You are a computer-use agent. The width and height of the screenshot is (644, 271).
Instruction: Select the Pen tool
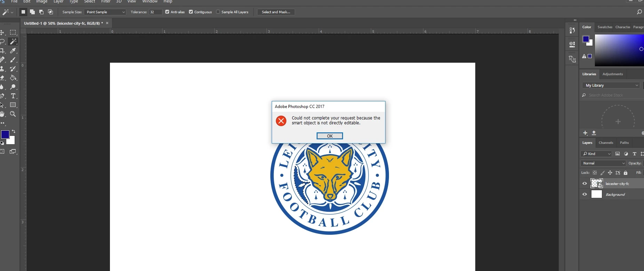click(x=2, y=96)
